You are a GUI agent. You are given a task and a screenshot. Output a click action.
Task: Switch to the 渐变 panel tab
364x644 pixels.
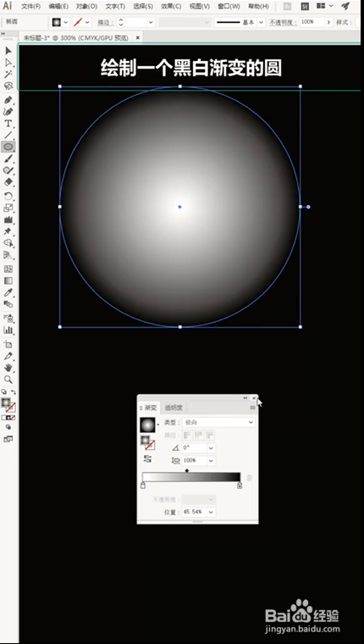pyautogui.click(x=148, y=408)
